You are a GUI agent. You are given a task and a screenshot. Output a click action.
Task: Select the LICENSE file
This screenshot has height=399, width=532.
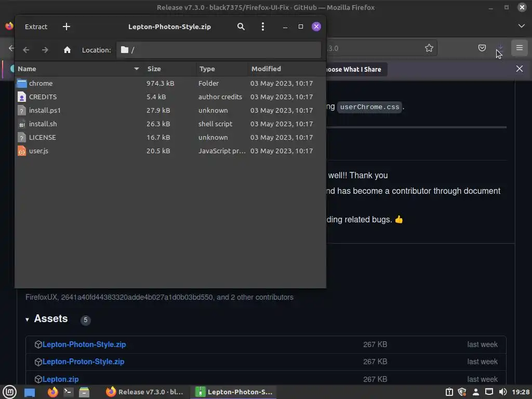click(x=170, y=137)
